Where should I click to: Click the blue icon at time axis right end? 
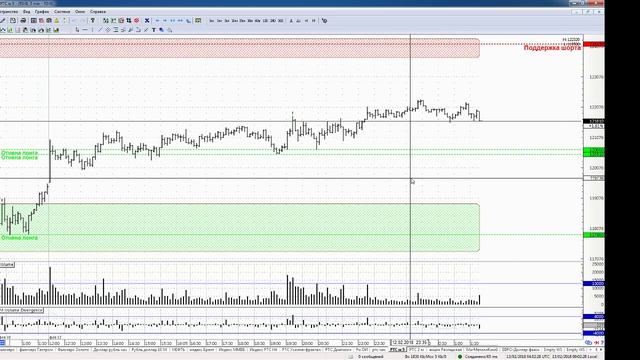point(588,343)
